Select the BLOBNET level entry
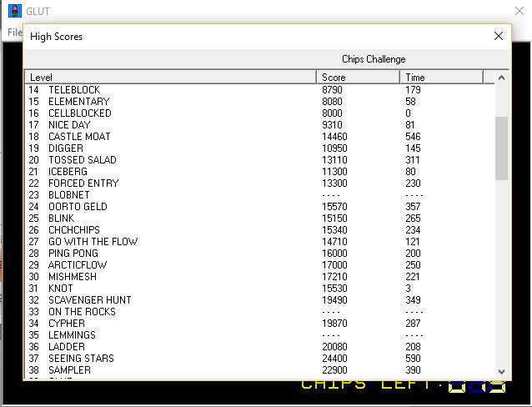 coord(69,195)
